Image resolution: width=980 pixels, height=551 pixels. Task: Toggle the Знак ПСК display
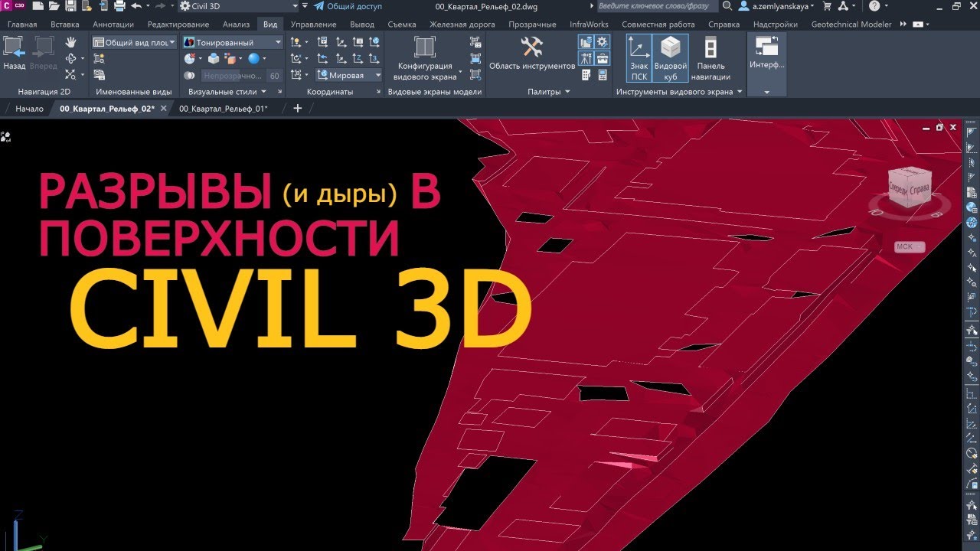(x=639, y=58)
